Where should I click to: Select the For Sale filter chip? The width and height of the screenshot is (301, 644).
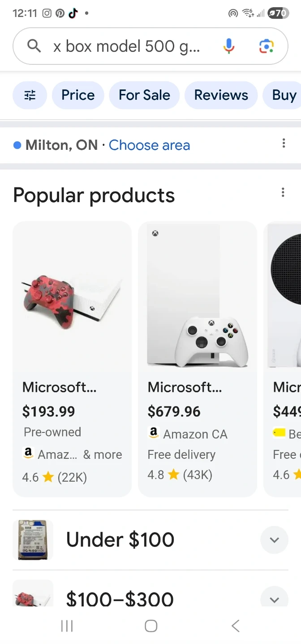144,95
